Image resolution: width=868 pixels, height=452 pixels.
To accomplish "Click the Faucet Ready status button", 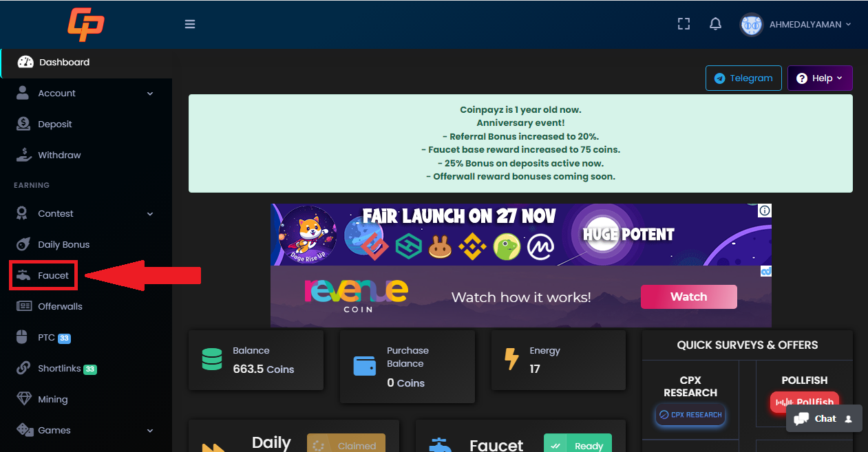I will click(578, 443).
